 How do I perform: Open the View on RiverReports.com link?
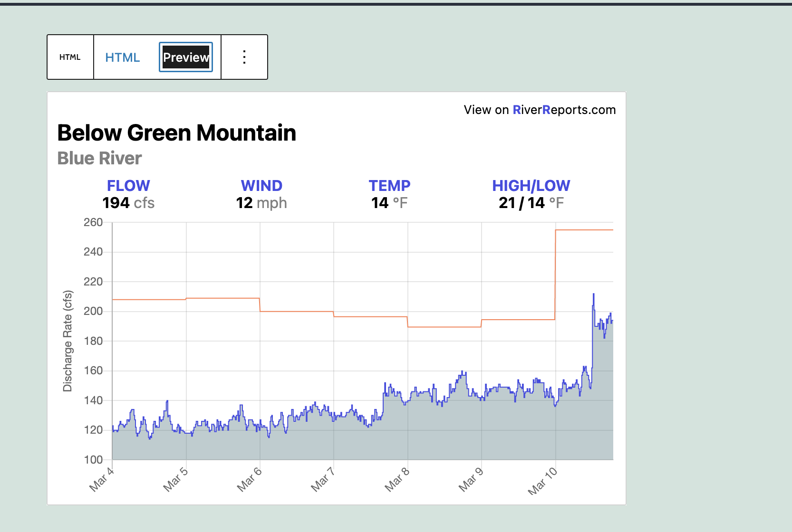point(540,110)
